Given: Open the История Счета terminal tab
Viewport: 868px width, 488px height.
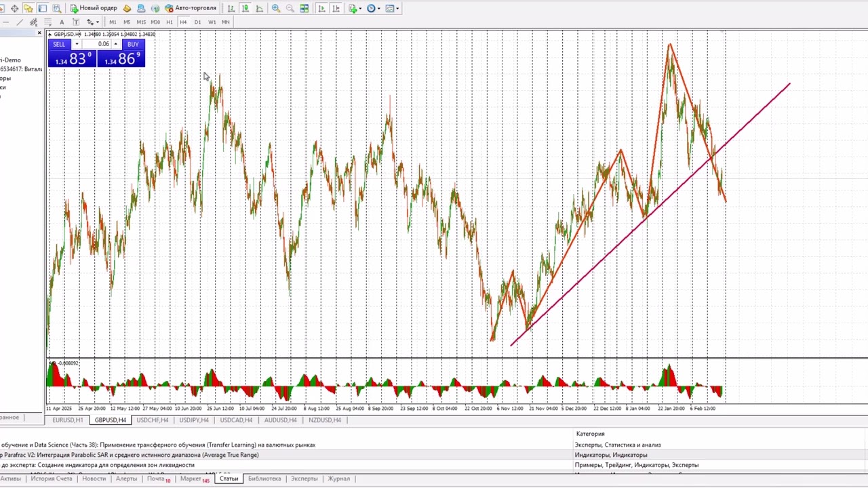Looking at the screenshot, I should pos(51,479).
